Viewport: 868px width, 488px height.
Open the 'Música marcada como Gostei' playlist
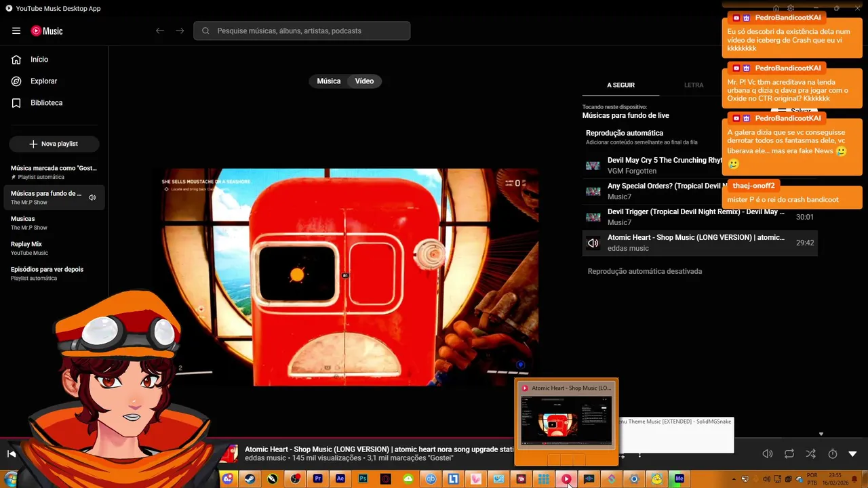tap(54, 172)
